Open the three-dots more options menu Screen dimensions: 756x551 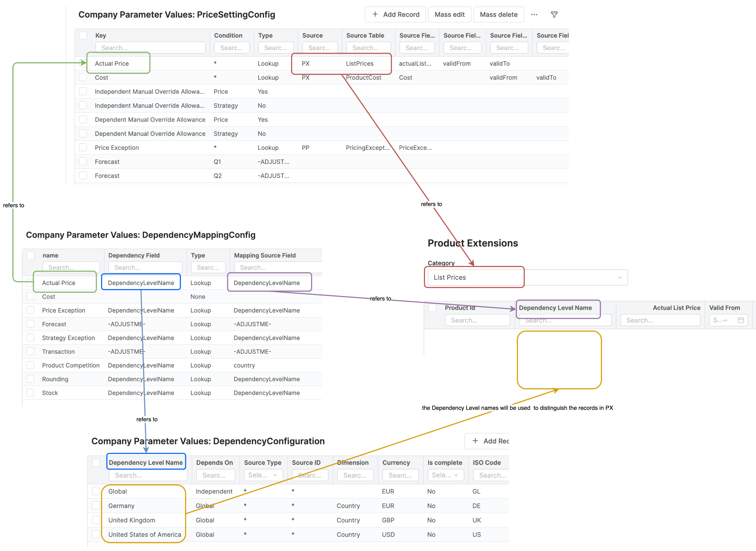coord(534,14)
